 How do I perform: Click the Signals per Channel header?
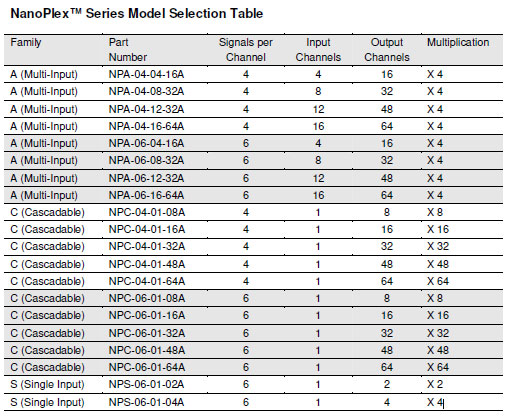[246, 50]
